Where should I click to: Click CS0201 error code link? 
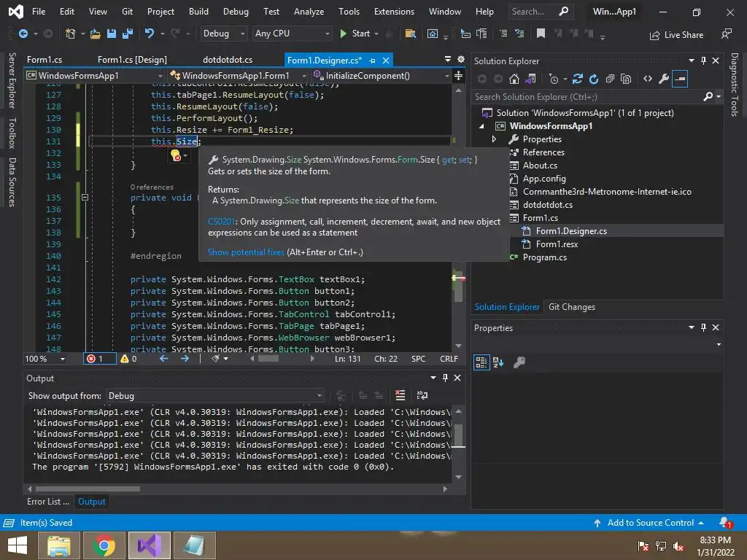pos(222,222)
